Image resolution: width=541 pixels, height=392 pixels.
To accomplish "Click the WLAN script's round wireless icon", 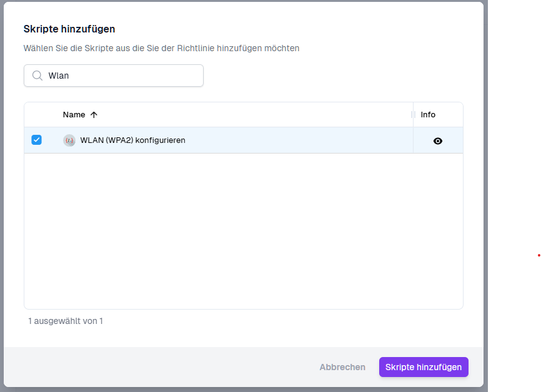I will (69, 140).
